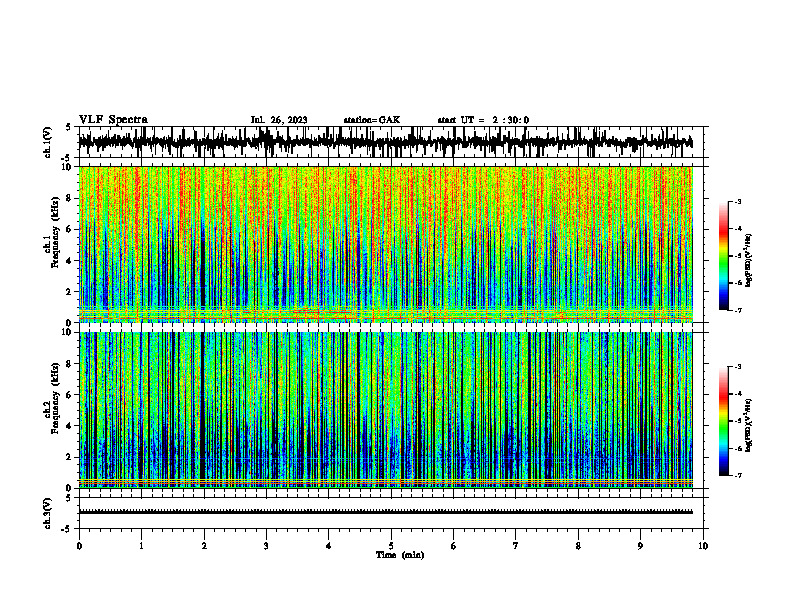Image resolution: width=792 pixels, height=612 pixels.
Task: Click the ch.1 color scale bar
Action: (724, 256)
